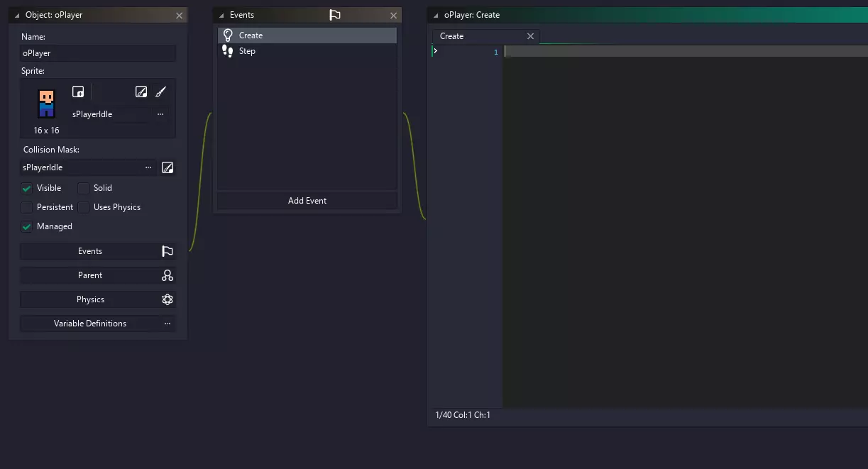Click the Add Event button
868x469 pixels.
pos(307,201)
